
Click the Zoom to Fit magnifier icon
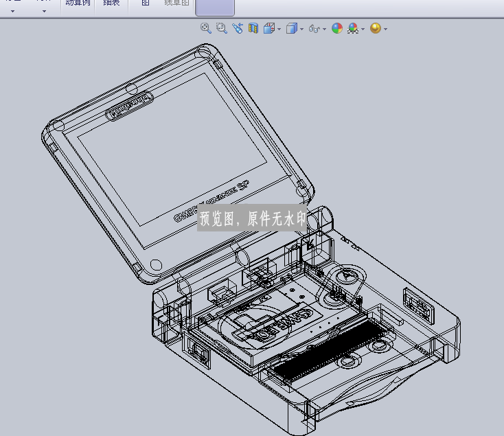(x=206, y=28)
